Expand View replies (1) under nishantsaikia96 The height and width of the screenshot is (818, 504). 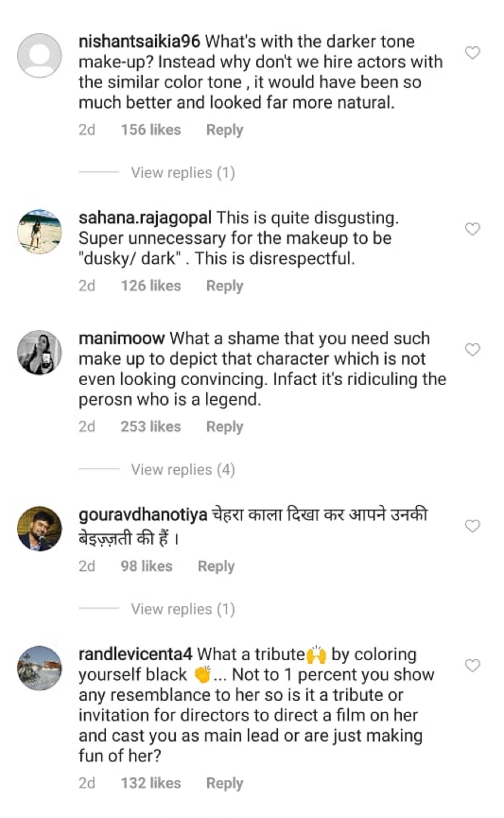[183, 173]
